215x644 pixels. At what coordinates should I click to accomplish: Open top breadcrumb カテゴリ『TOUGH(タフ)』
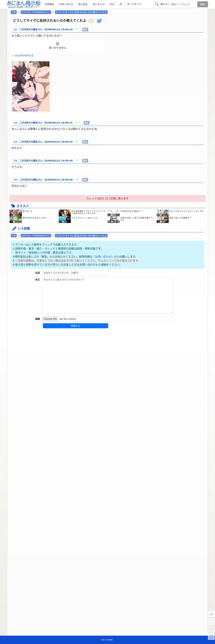coord(36,12)
